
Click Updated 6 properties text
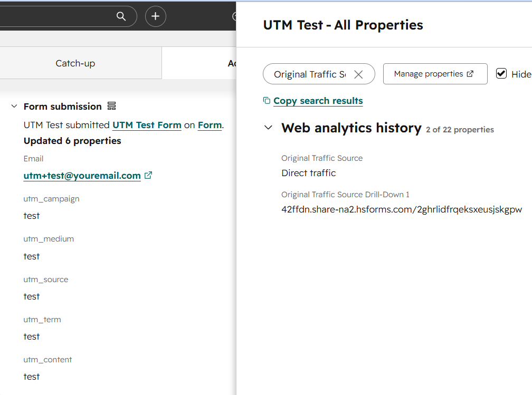click(x=72, y=141)
